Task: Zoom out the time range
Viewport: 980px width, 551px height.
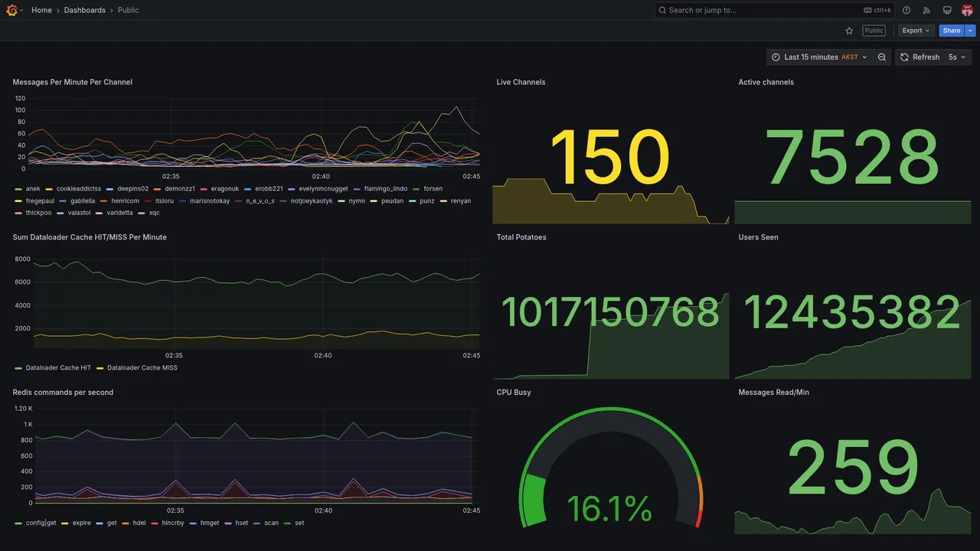Action: tap(882, 57)
